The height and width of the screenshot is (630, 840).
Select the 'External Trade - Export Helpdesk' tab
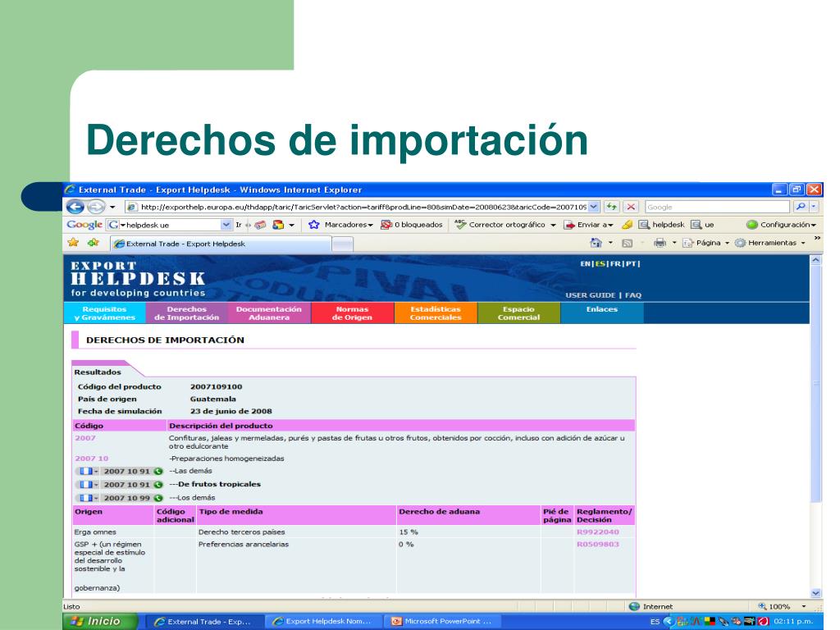point(221,244)
